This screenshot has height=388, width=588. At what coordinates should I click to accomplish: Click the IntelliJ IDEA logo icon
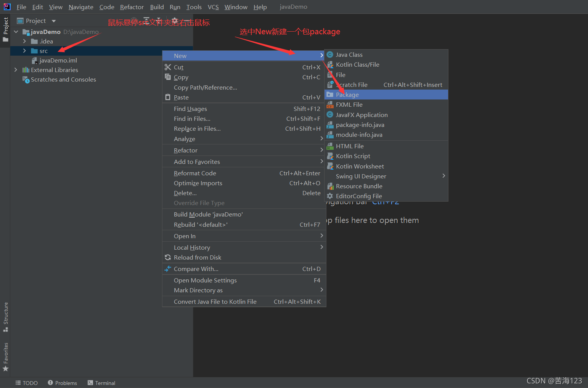pyautogui.click(x=7, y=7)
